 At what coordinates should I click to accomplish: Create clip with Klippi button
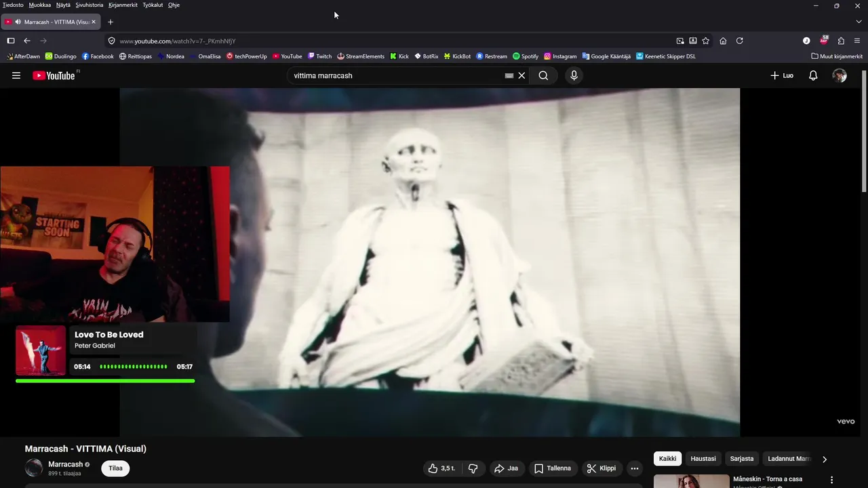tap(601, 468)
